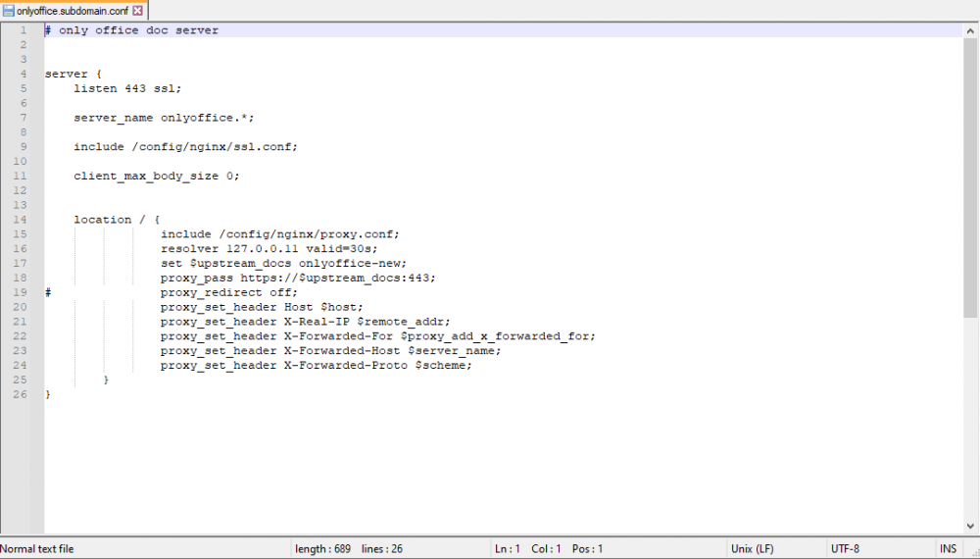Click line number 26 in margin

click(20, 394)
